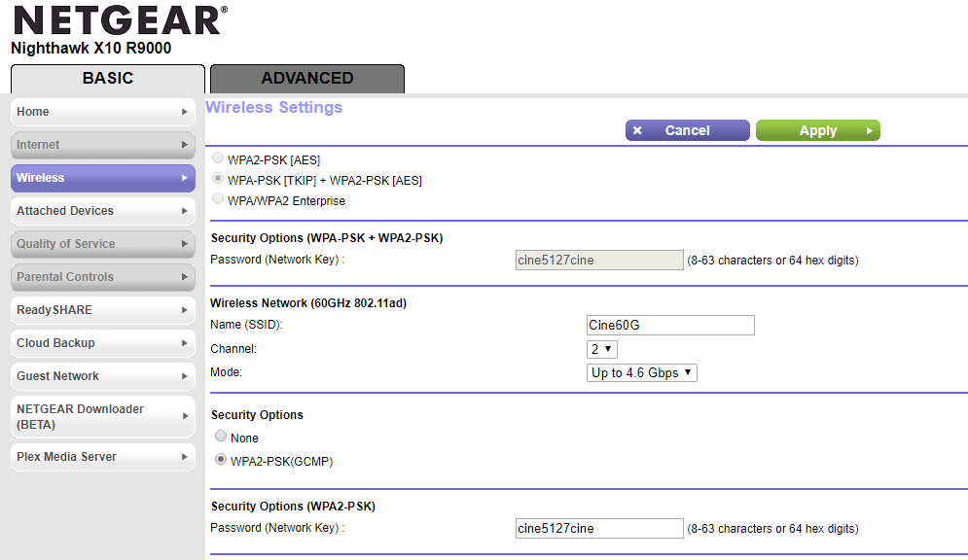Click the arrow icon beside ReadySHARE
Image resolution: width=968 pixels, height=560 pixels.
click(184, 310)
